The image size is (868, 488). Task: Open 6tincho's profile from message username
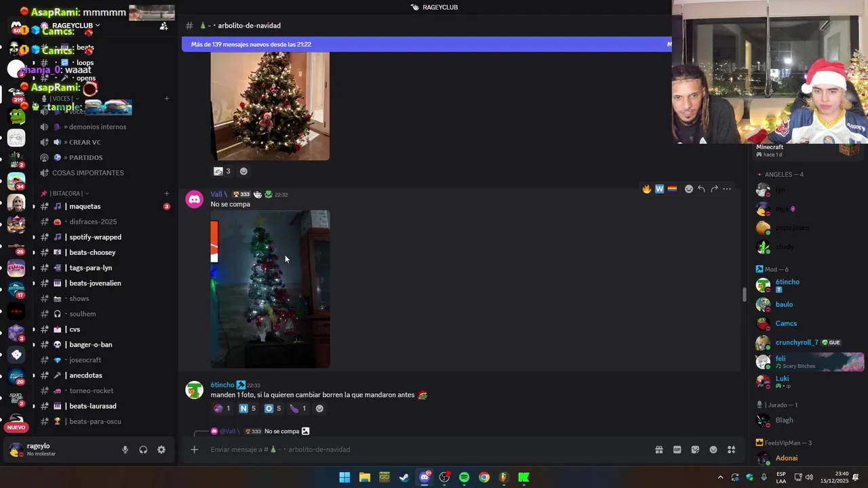[222, 385]
